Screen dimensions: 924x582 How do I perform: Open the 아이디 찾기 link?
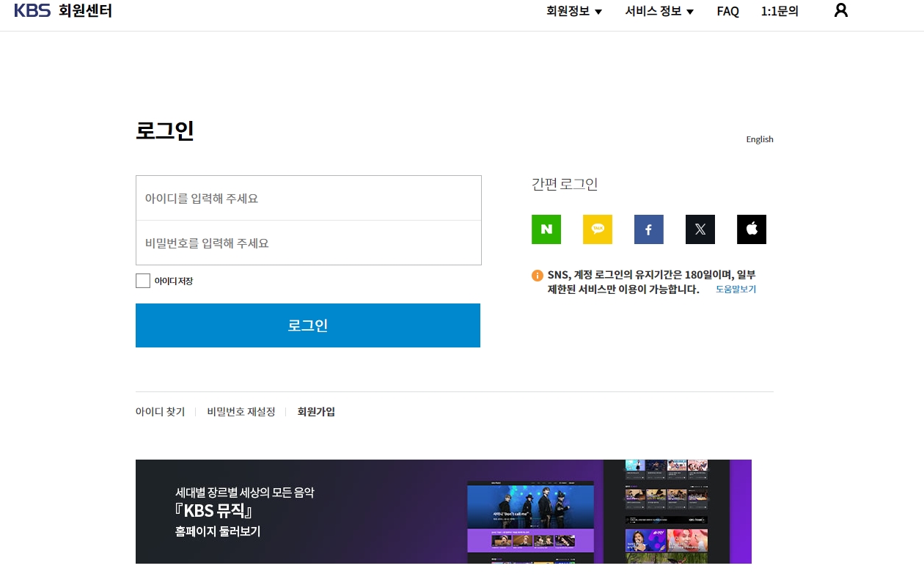pos(160,412)
